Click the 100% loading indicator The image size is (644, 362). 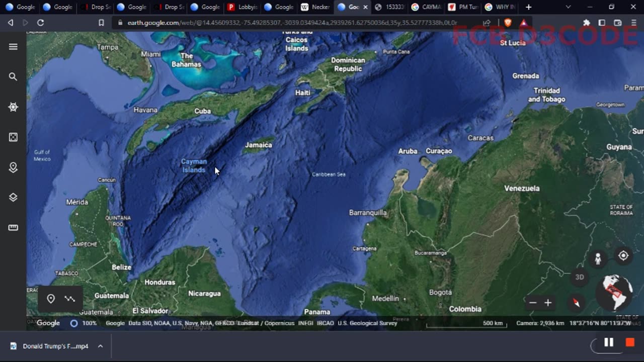(x=84, y=323)
